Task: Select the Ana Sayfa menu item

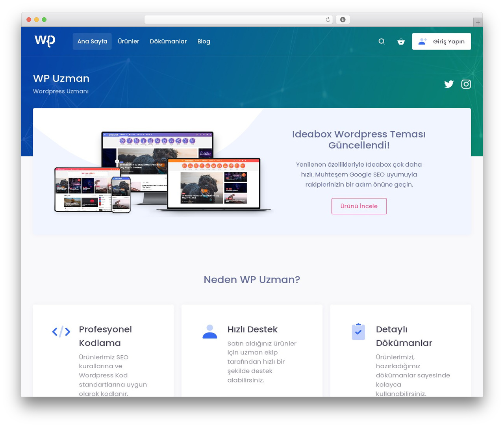Action: [92, 41]
